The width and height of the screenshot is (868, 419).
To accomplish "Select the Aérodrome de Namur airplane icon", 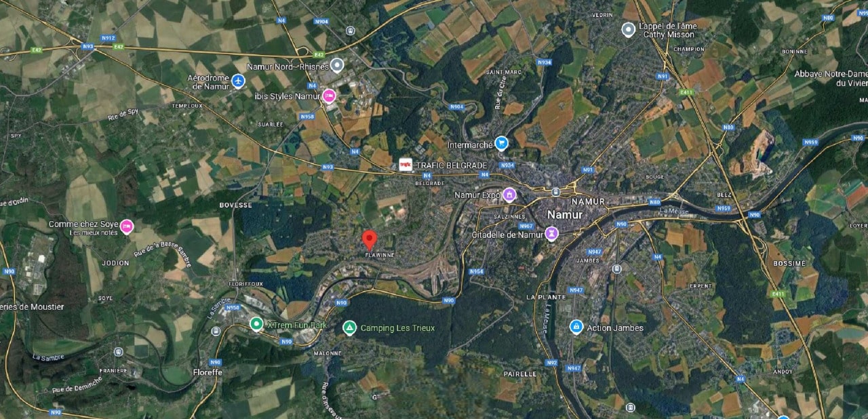I will click(x=237, y=81).
